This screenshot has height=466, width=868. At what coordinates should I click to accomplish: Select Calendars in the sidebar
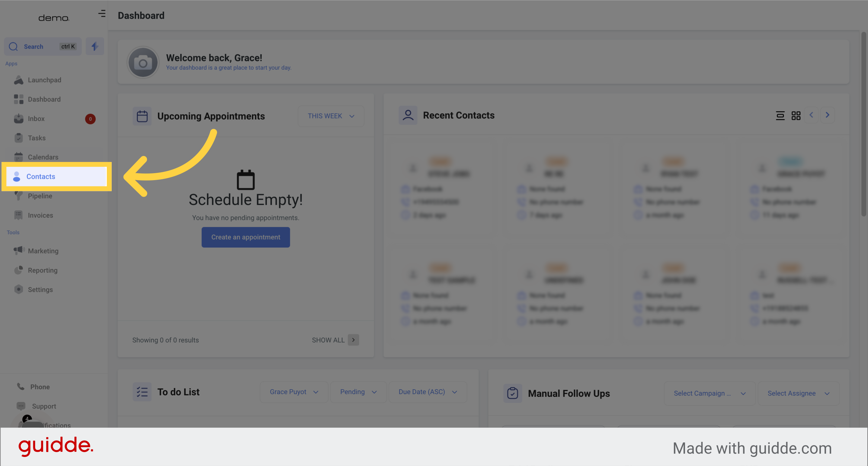click(x=43, y=157)
